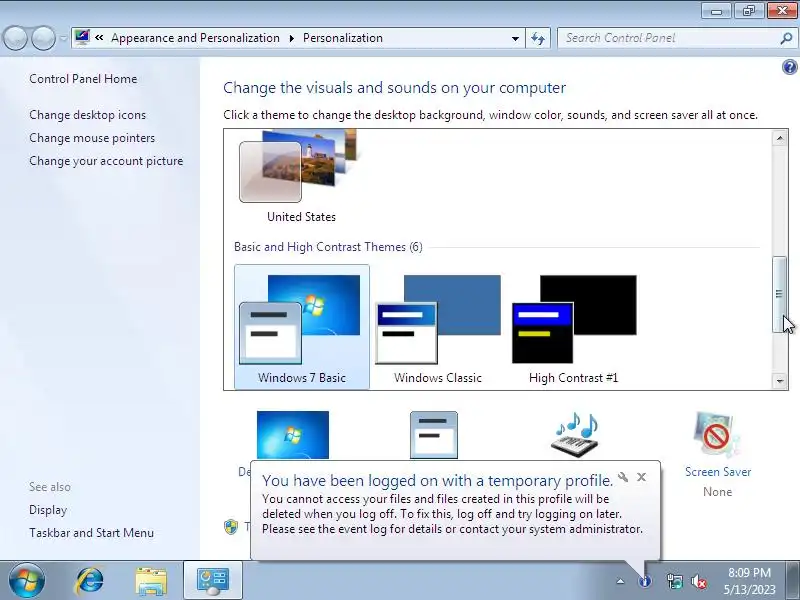Click the Refresh button next to address bar
The height and width of the screenshot is (600, 800).
pyautogui.click(x=538, y=38)
